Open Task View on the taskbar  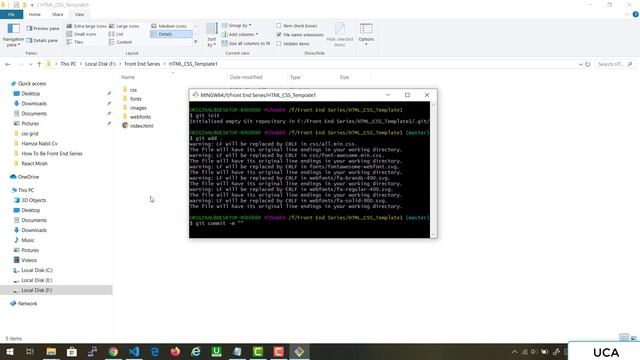pos(30,352)
